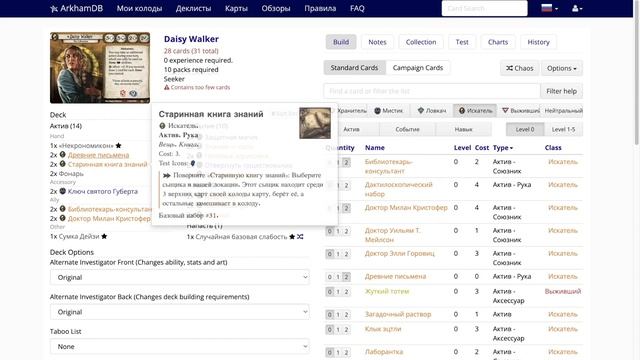The height and width of the screenshot is (360, 640).
Task: Open Библиотекарь-консультант in card table
Action: coord(388,167)
